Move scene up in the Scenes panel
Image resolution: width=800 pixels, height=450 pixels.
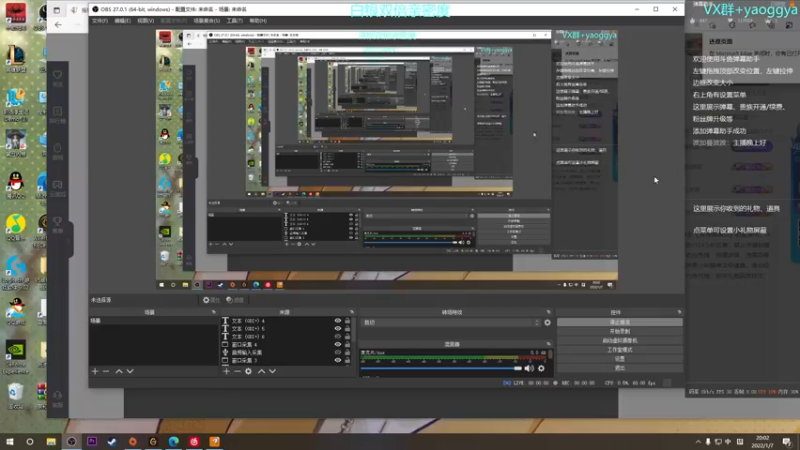(x=119, y=371)
